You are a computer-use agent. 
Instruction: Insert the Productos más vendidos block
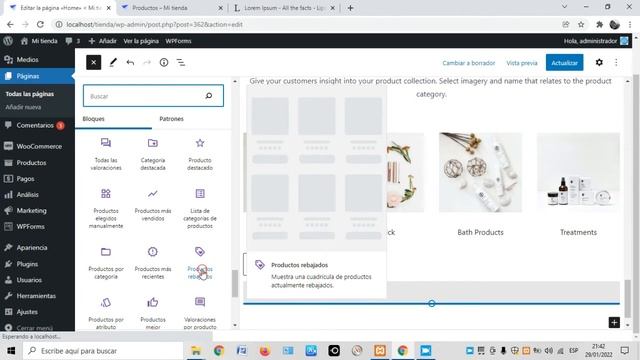pos(153,205)
